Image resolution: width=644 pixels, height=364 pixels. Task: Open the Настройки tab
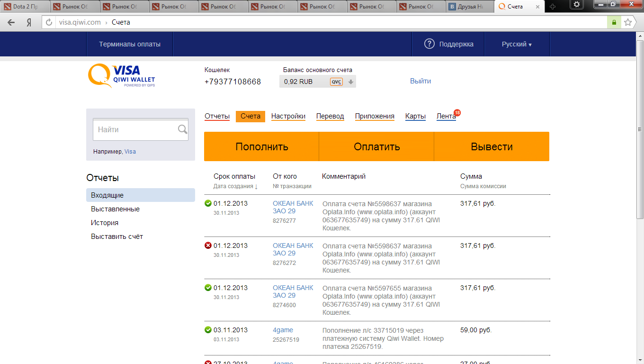coord(288,116)
